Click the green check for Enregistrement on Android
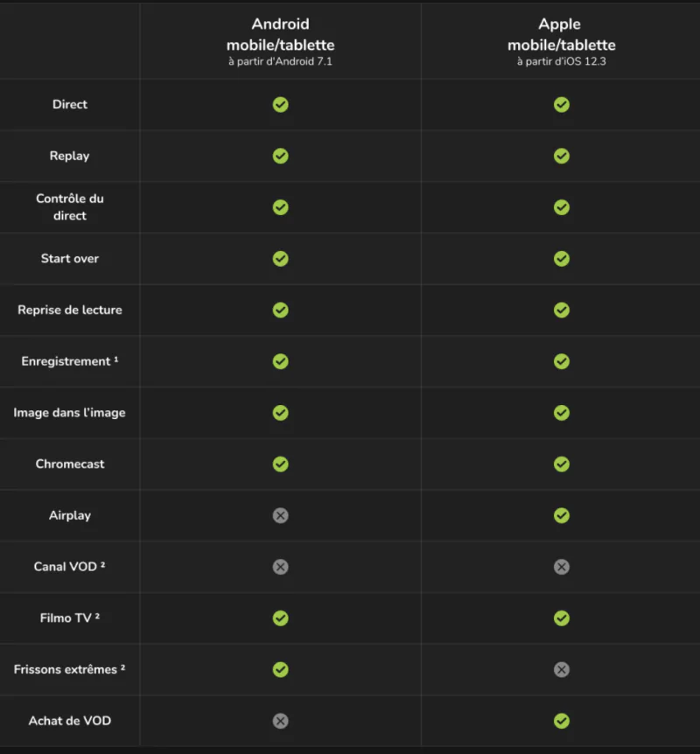The image size is (700, 754). [x=280, y=361]
